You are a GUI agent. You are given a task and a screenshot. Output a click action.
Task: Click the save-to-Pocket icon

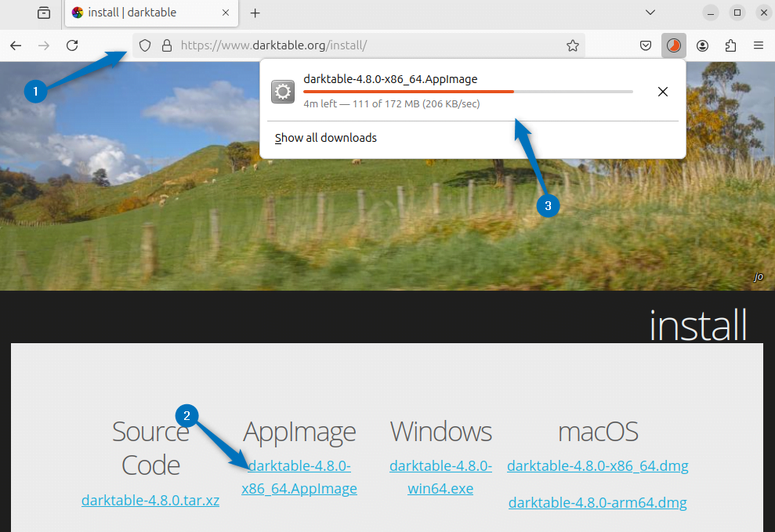(x=646, y=45)
